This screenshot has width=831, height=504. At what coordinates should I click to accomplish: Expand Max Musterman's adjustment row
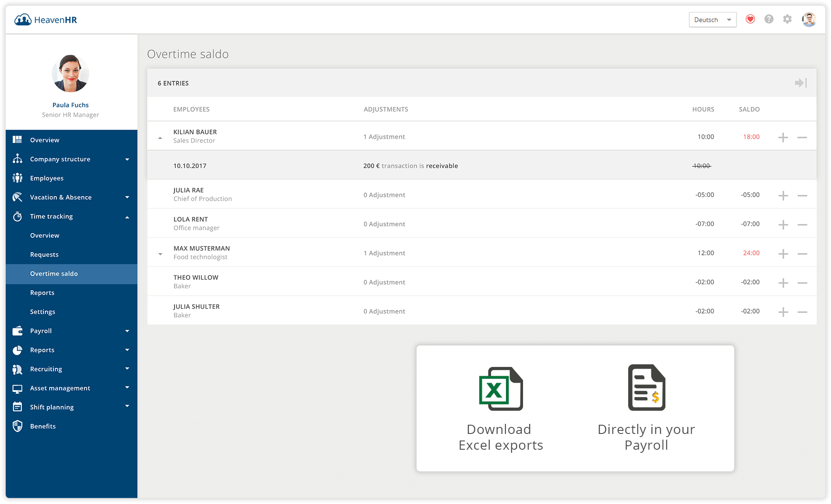[160, 254]
